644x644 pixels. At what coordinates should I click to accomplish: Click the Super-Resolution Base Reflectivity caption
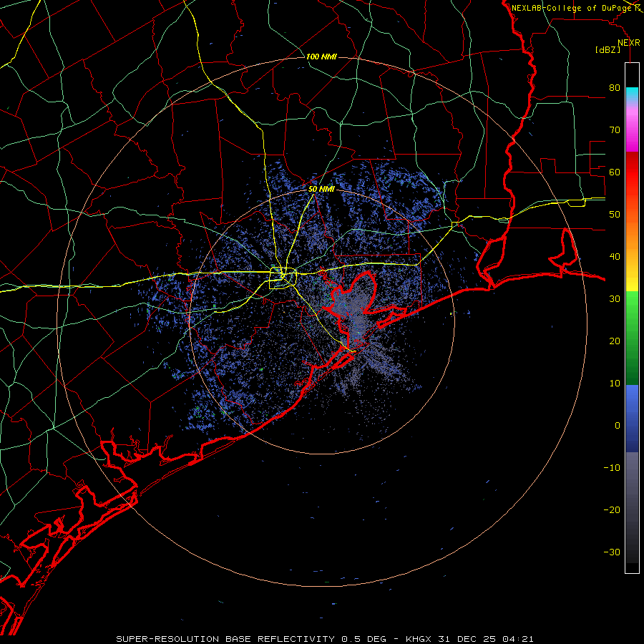click(325, 639)
